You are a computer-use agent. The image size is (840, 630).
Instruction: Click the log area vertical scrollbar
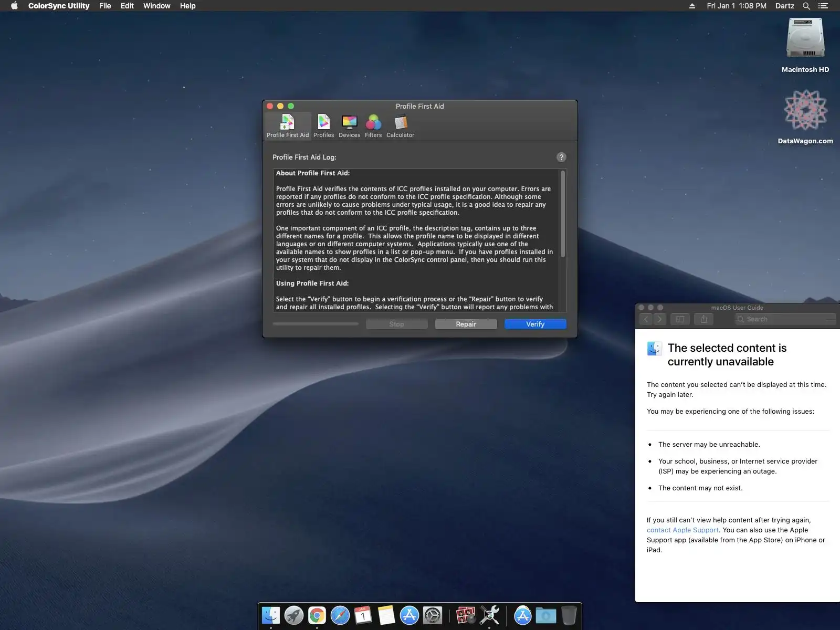pyautogui.click(x=563, y=214)
